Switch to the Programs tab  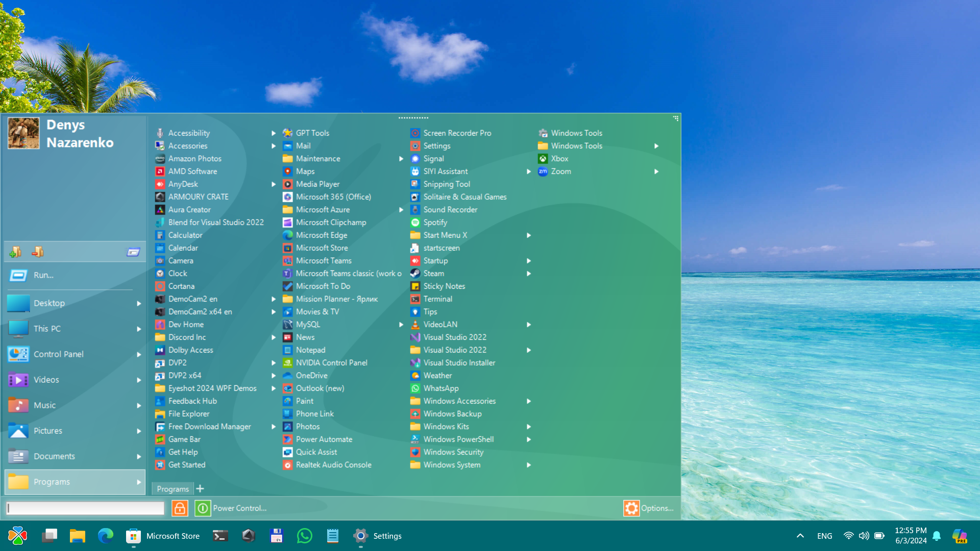(x=173, y=489)
